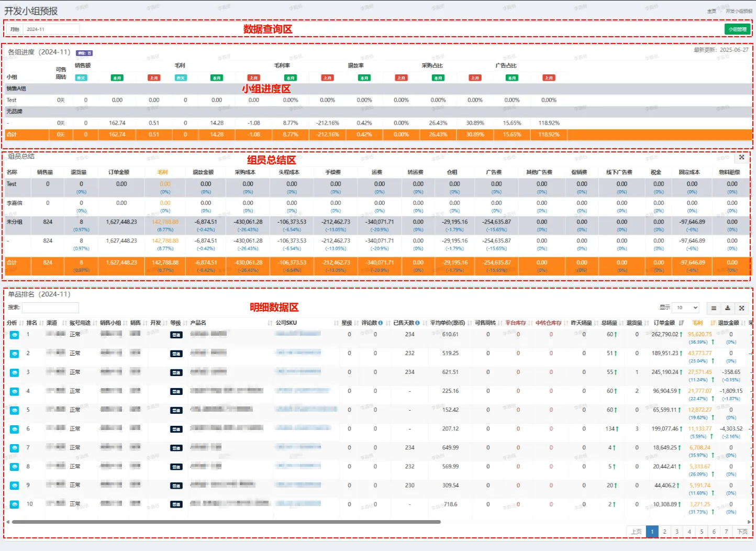Viewport: 756px width, 551px height.
Task: Sort table by 毛利 column
Action: (x=697, y=323)
